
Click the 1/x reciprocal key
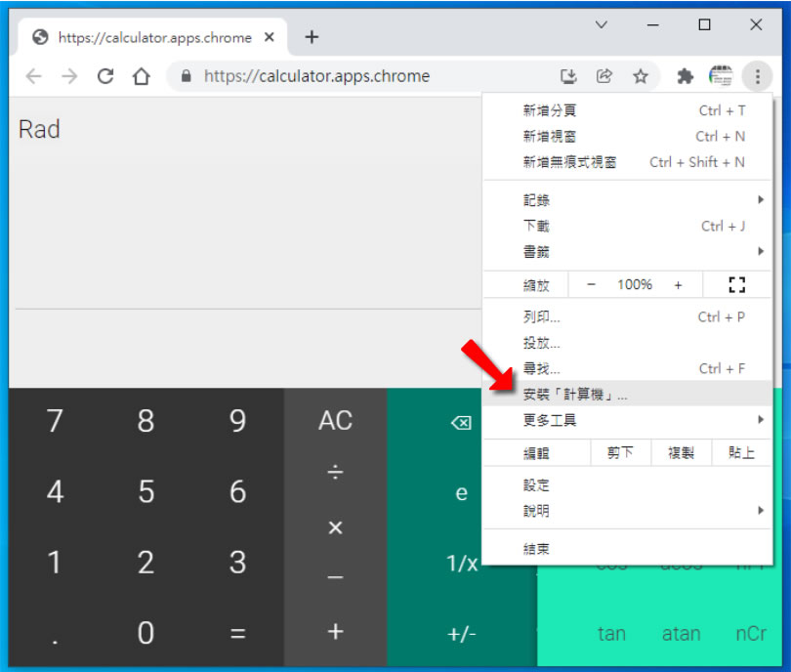(462, 563)
